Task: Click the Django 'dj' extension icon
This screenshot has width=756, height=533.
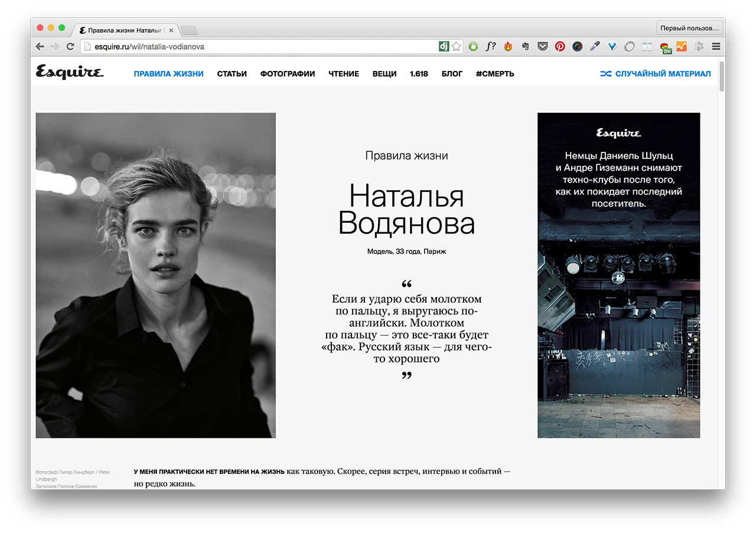Action: point(444,46)
